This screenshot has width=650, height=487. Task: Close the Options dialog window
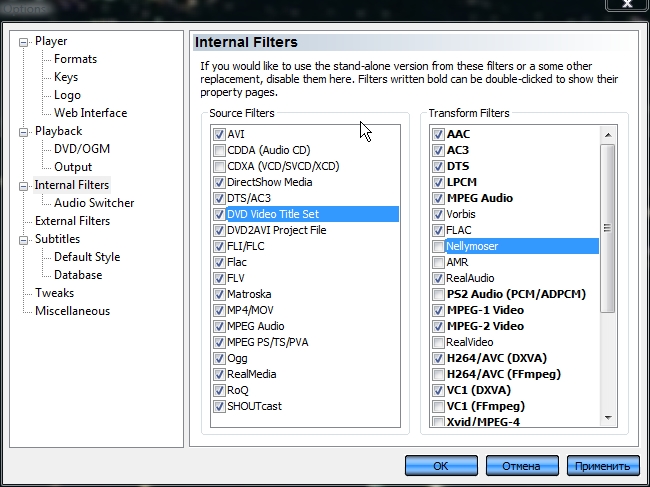tap(627, 5)
